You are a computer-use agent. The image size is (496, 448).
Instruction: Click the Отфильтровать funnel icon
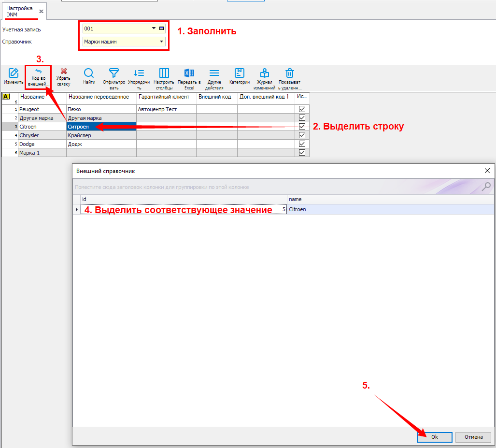click(113, 73)
